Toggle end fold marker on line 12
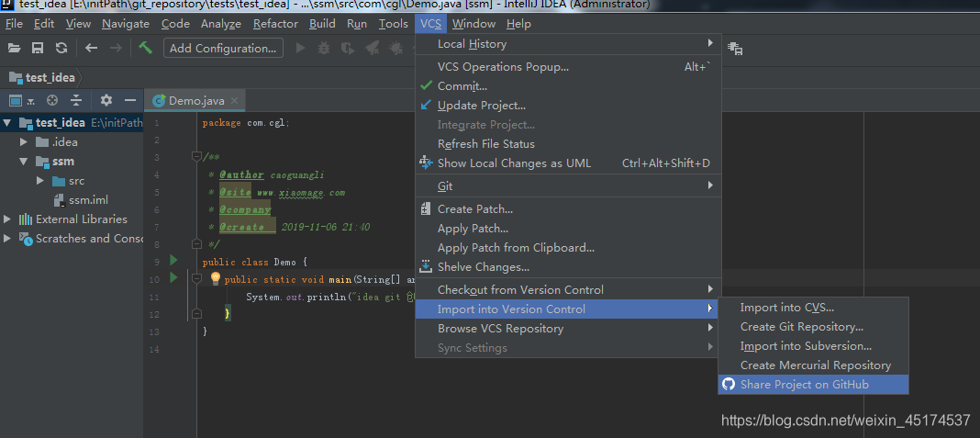This screenshot has height=438, width=980. pos(196,313)
